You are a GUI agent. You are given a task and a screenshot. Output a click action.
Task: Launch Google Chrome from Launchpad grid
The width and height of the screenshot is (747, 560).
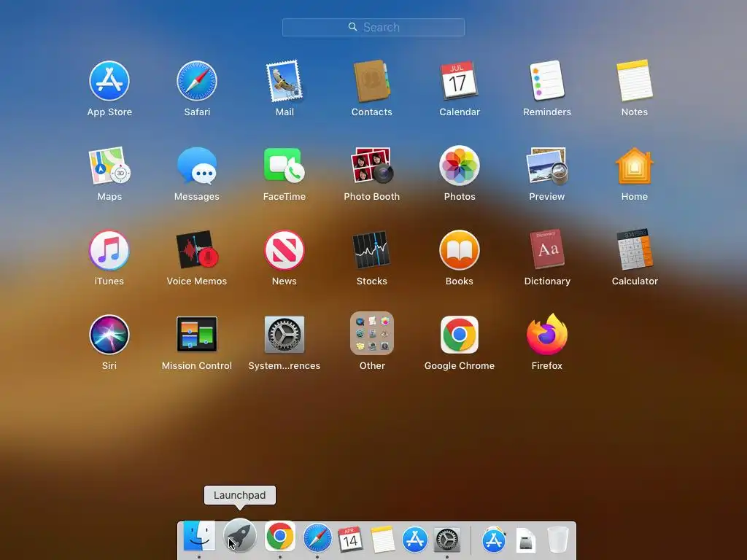(460, 335)
